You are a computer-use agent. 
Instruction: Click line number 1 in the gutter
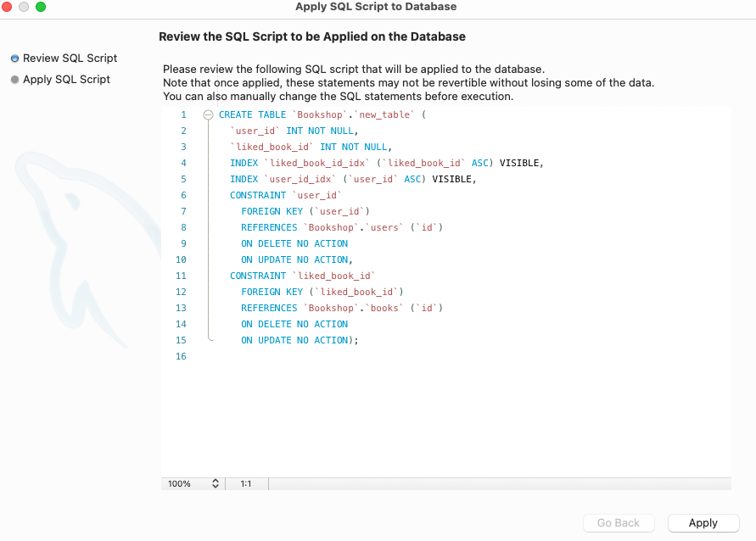click(x=183, y=114)
